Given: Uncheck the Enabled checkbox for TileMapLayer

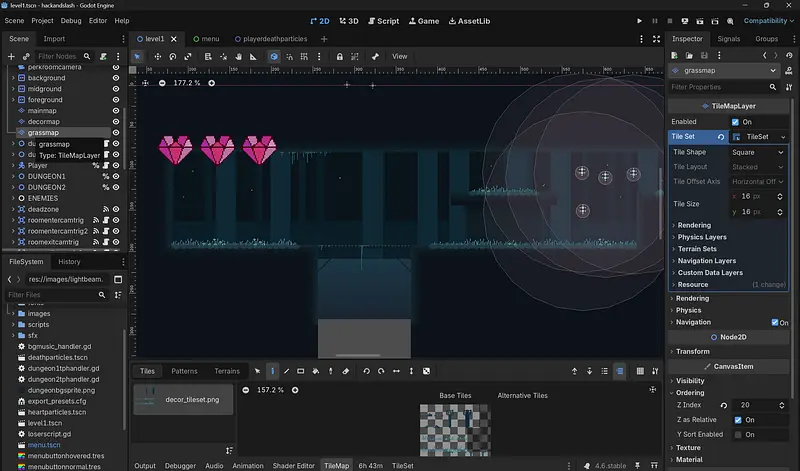Looking at the screenshot, I should [737, 122].
